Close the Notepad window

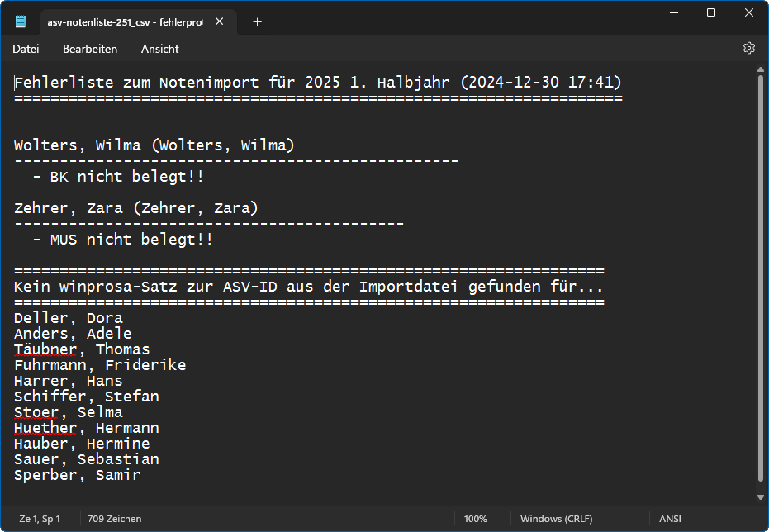(x=748, y=13)
